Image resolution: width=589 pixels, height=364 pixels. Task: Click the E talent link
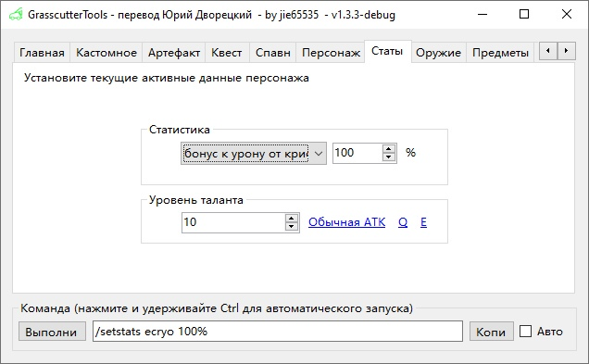[423, 222]
